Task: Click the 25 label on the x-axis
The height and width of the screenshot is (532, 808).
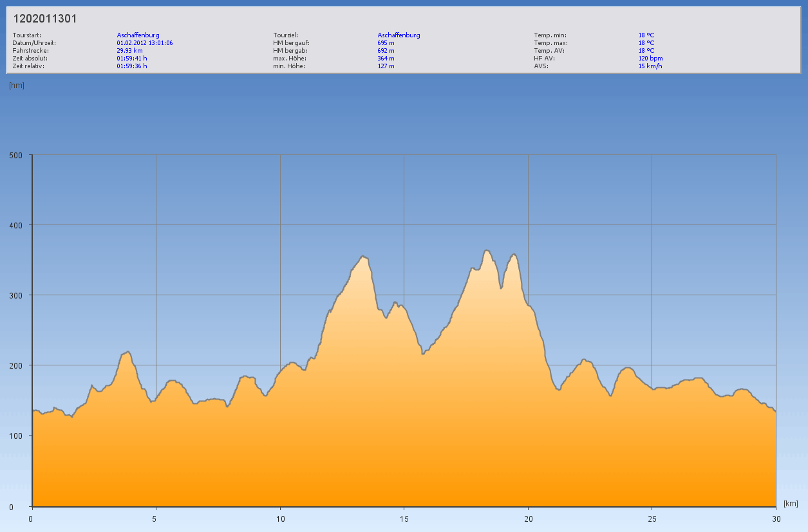Action: click(x=652, y=518)
